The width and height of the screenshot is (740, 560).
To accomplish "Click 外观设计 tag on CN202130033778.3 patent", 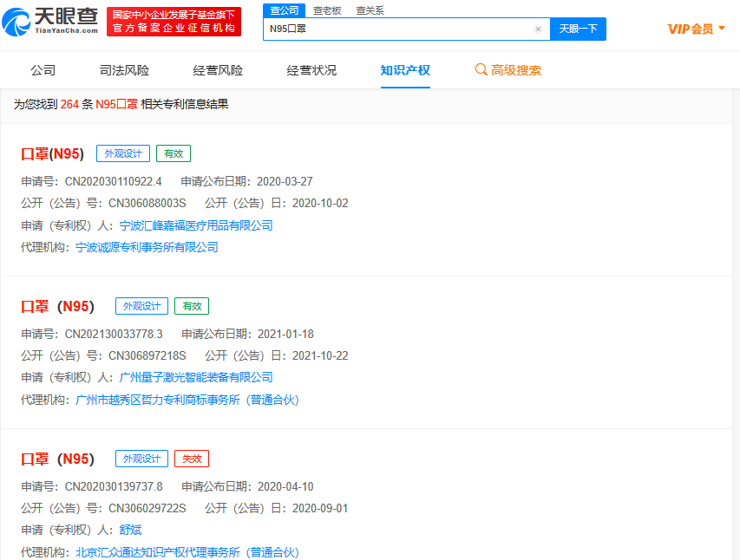I will click(x=141, y=306).
